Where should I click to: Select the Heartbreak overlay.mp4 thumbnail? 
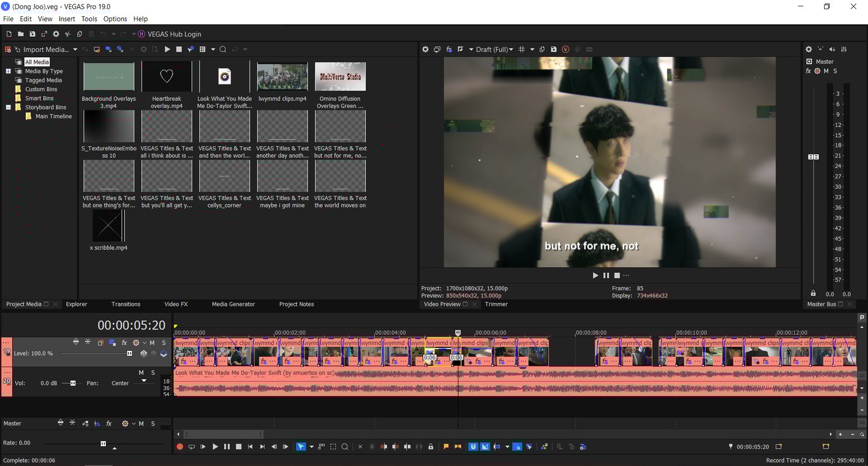[167, 76]
